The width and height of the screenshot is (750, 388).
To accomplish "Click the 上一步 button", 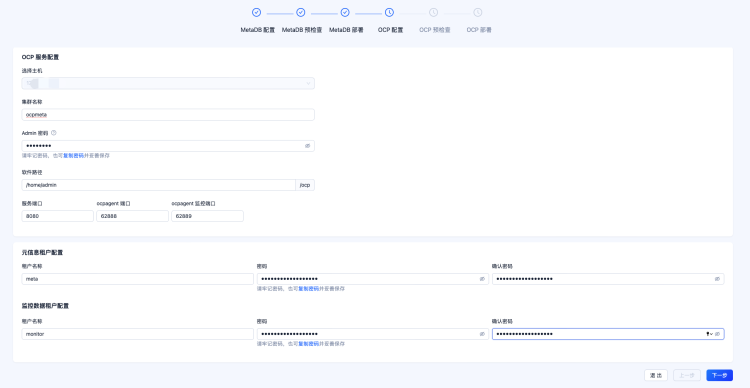I will pyautogui.click(x=687, y=376).
